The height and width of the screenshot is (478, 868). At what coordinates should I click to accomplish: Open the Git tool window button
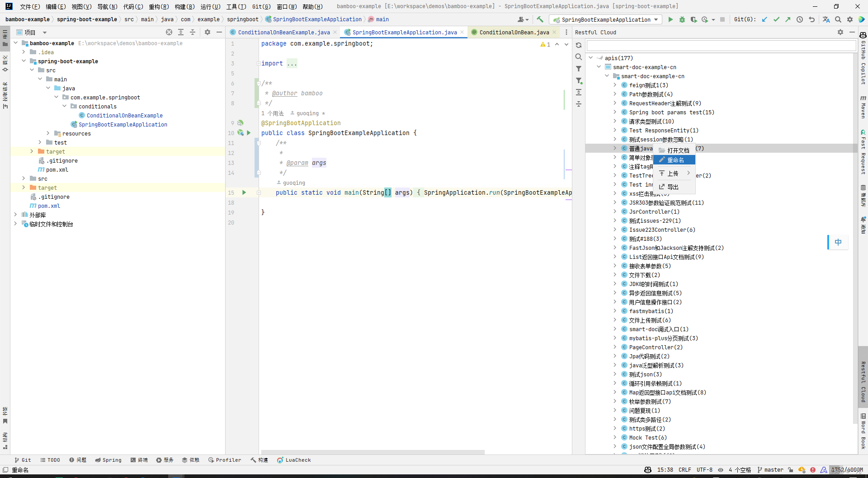23,460
